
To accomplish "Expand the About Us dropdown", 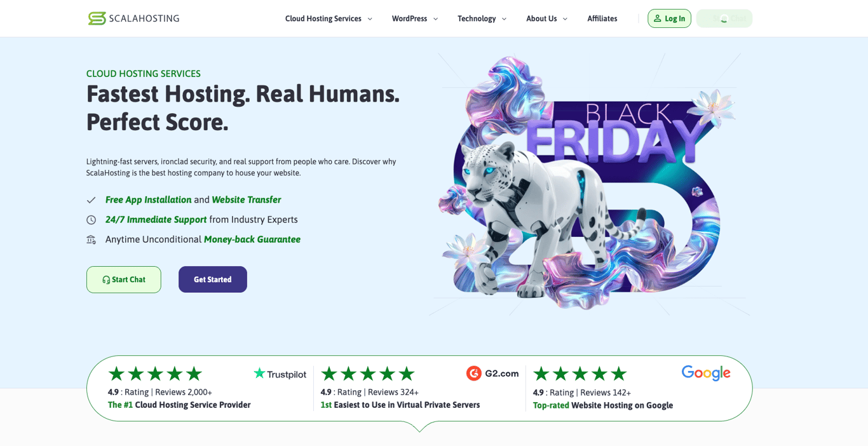I will pyautogui.click(x=546, y=18).
